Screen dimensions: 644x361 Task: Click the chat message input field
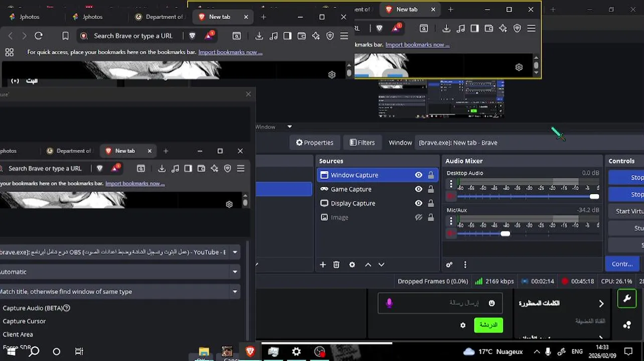click(x=440, y=303)
